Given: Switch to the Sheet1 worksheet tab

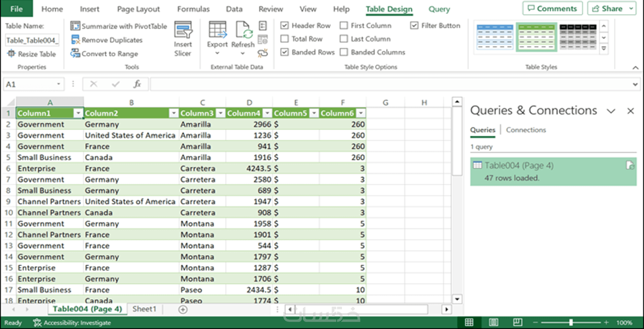Looking at the screenshot, I should pos(144,309).
